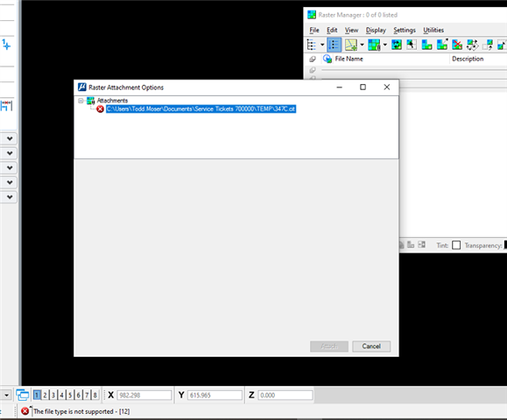Select the 347C.cit file path entry

[x=201, y=108]
